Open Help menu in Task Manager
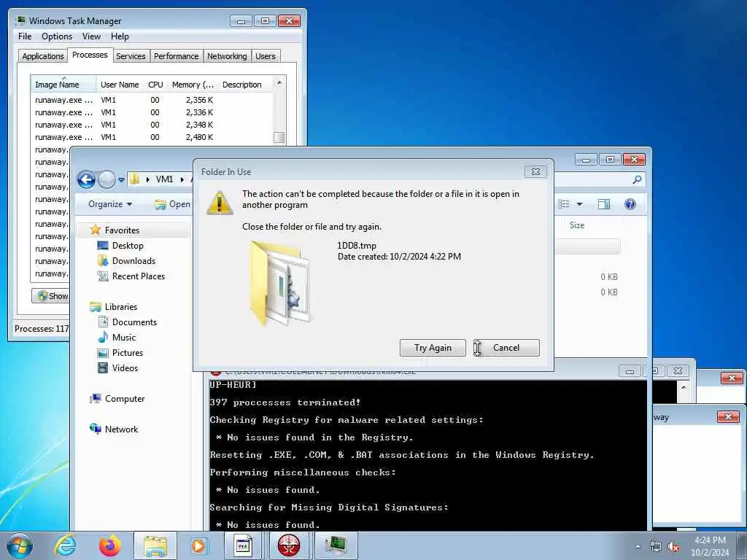Screen dimensions: 747x560 coord(120,36)
